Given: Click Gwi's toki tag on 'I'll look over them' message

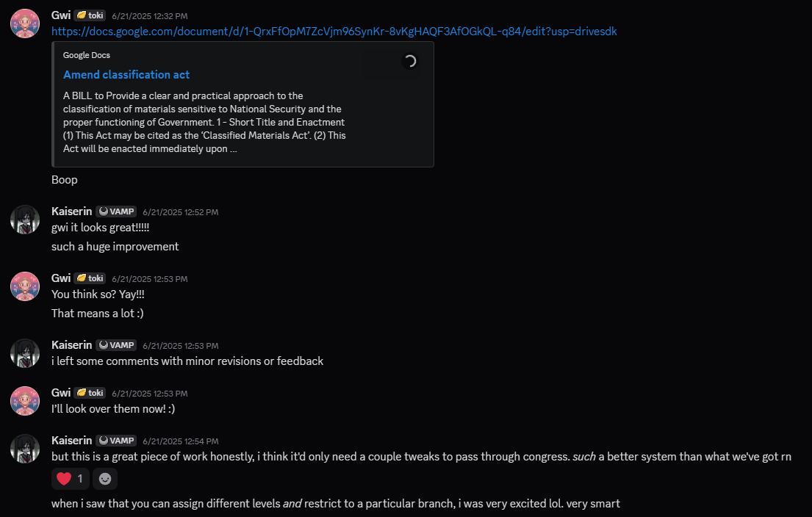Looking at the screenshot, I should [90, 393].
